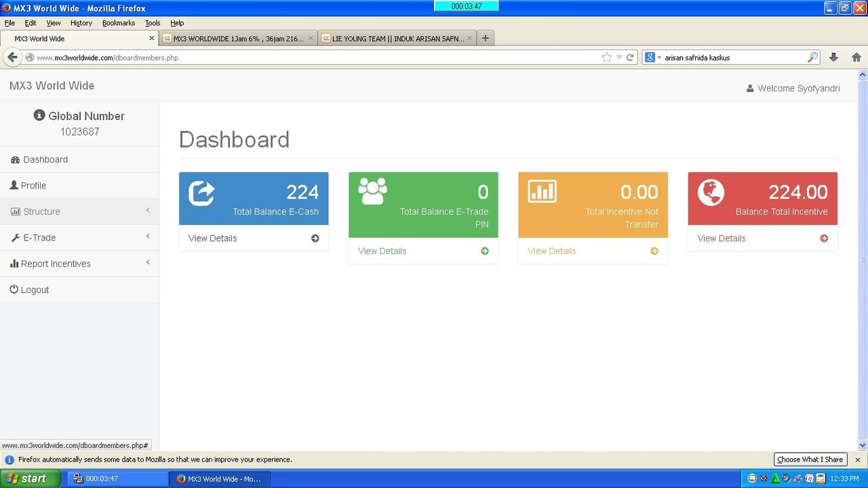The height and width of the screenshot is (488, 868).
Task: Click the E-Cash share arrow icon
Action: pyautogui.click(x=201, y=192)
